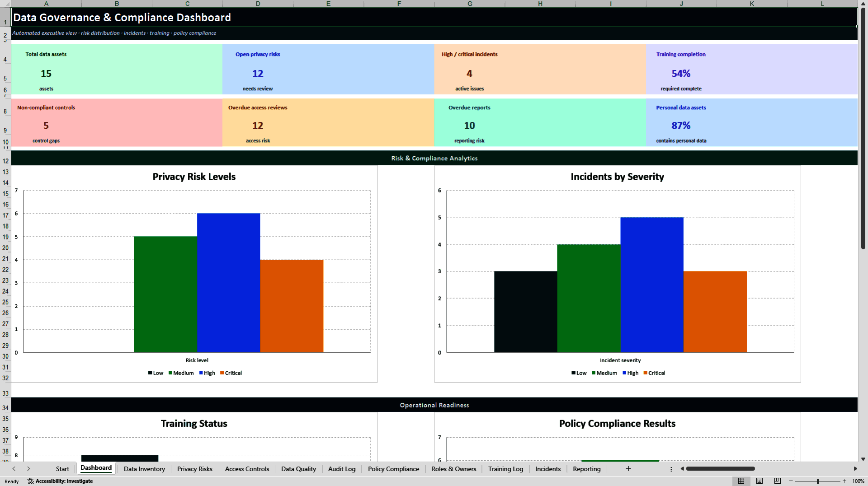Viewport: 868px width, 486px height.
Task: Add a new sheet with plus icon
Action: (628, 469)
